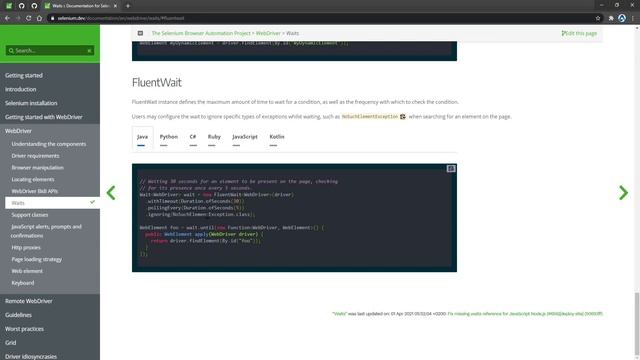Viewport: 640px width, 360px height.
Task: Go to previous page with left chevron
Action: (111, 193)
